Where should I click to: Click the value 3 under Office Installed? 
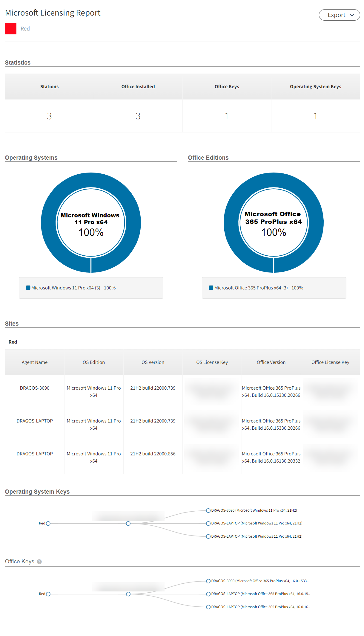pos(138,116)
